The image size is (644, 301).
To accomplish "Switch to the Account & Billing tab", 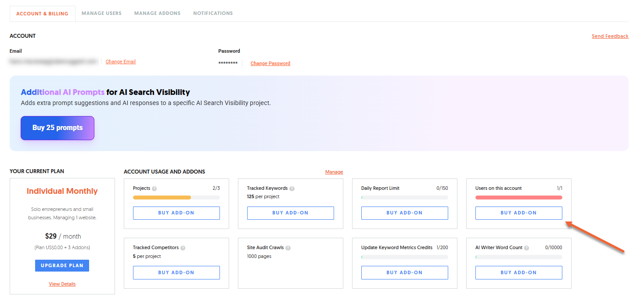I will tap(42, 14).
